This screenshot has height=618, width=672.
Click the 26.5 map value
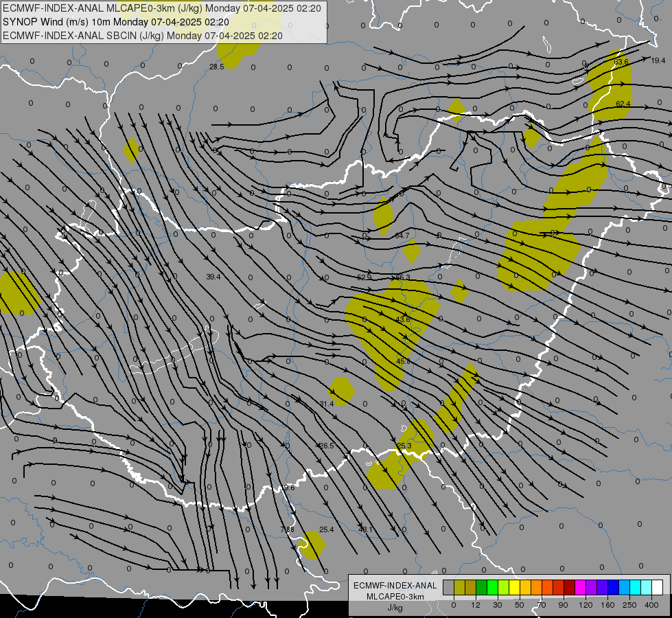[327, 446]
